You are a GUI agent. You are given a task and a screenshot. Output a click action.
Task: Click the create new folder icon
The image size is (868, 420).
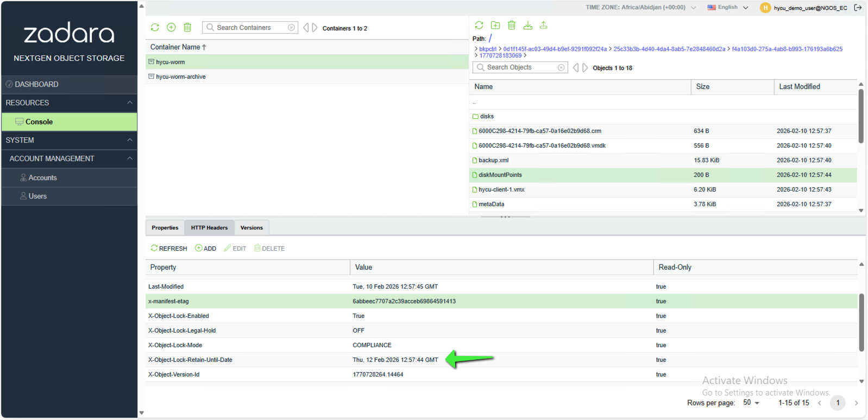(x=495, y=25)
